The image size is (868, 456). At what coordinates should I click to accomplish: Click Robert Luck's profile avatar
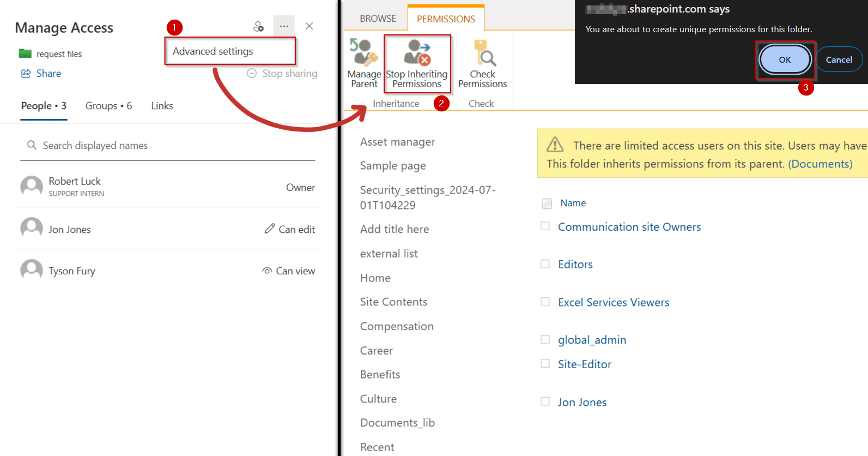click(x=32, y=187)
